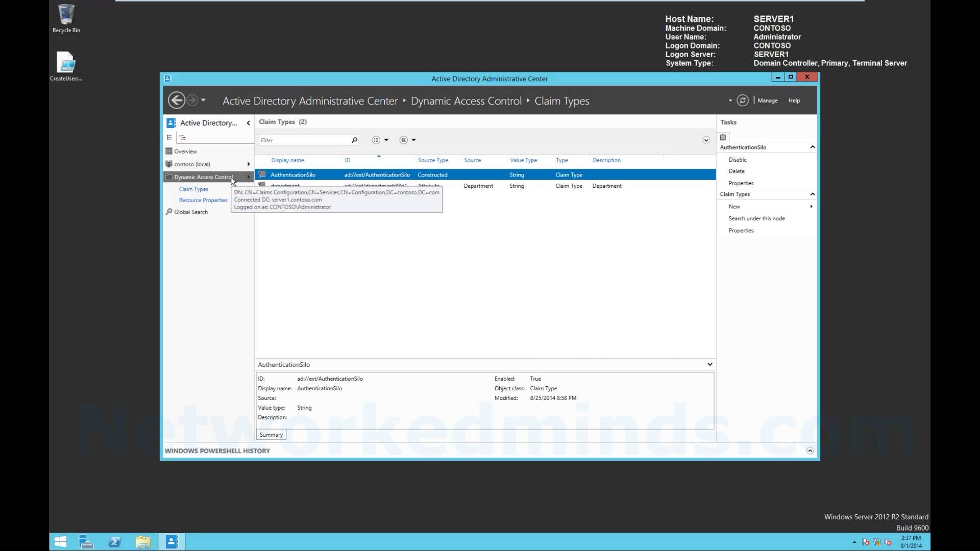Sort by Display name column
Screen dimensions: 980x551
click(287, 160)
